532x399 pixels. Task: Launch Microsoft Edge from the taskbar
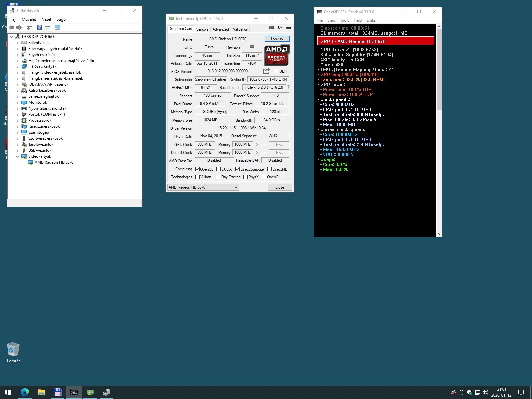[25, 392]
